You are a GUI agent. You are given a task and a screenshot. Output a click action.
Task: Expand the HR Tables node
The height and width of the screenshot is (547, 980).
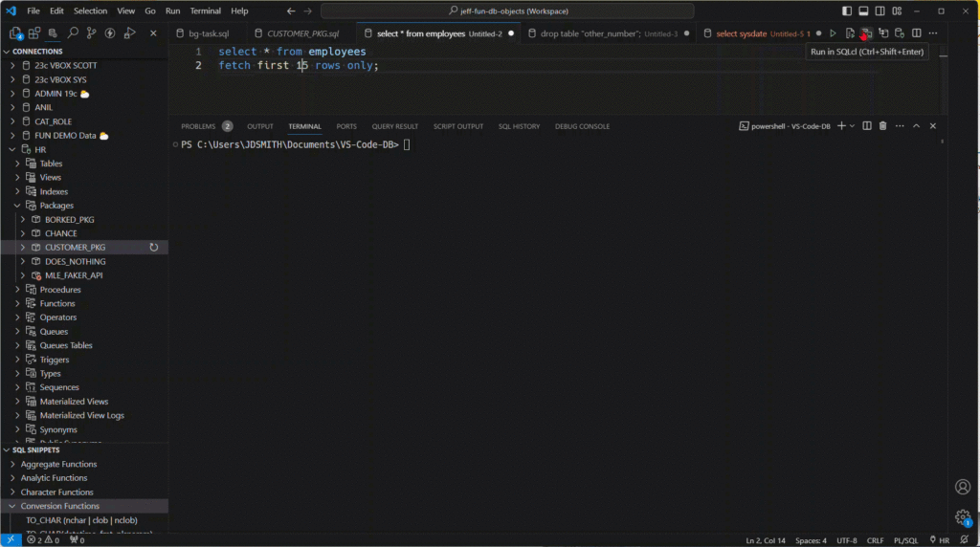click(17, 164)
